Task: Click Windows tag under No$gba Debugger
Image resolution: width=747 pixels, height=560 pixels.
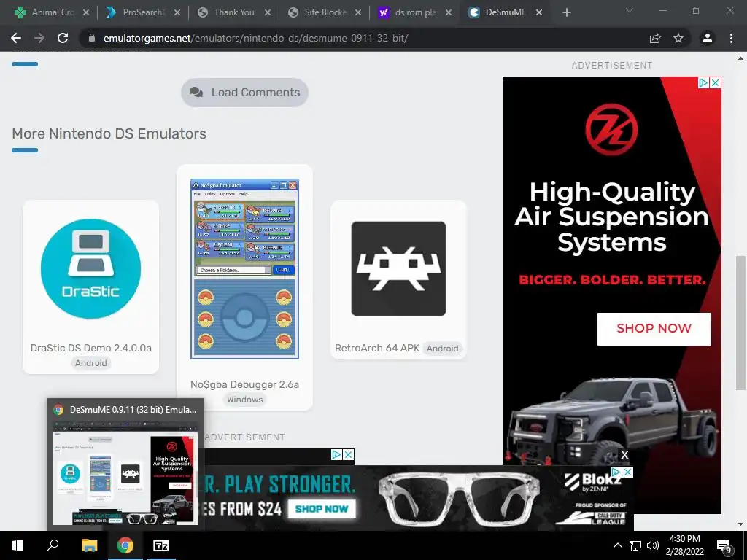Action: [x=244, y=400]
